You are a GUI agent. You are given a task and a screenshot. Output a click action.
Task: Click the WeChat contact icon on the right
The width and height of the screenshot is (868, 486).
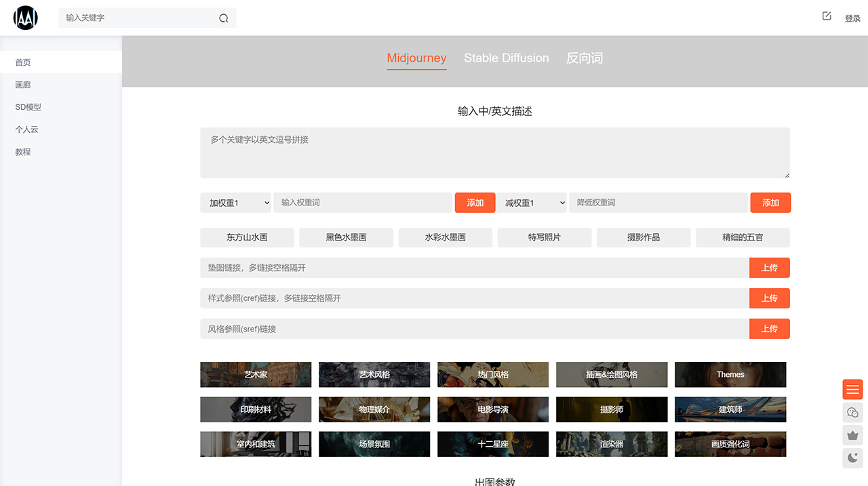tap(852, 412)
